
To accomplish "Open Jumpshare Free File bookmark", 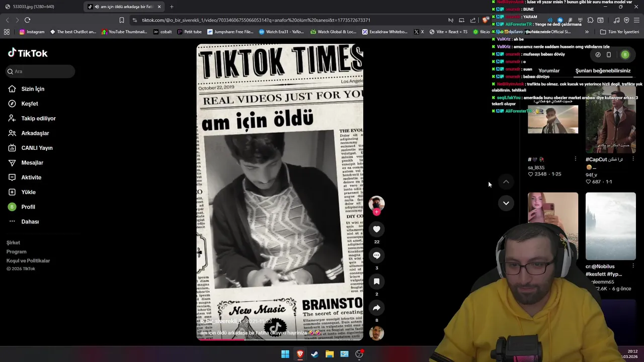I will 230,32.
